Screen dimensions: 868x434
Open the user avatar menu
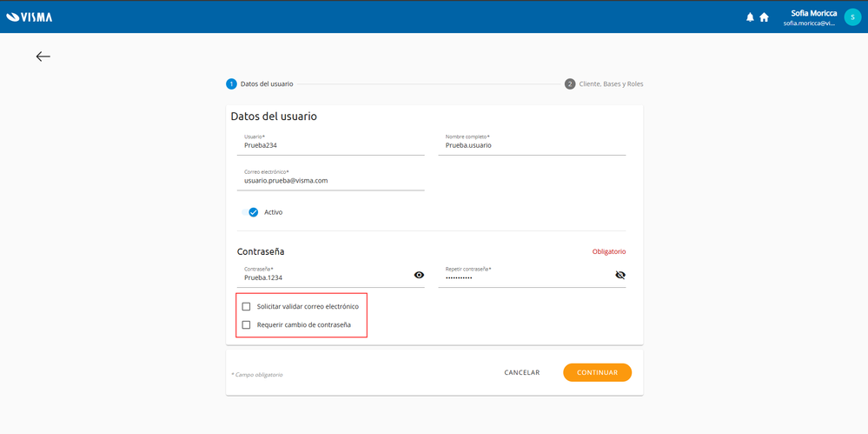click(x=851, y=17)
